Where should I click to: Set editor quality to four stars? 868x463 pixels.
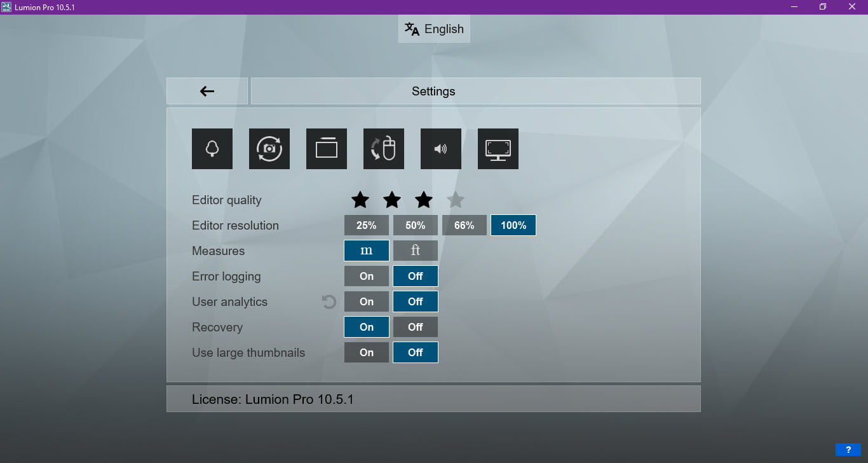tap(456, 200)
